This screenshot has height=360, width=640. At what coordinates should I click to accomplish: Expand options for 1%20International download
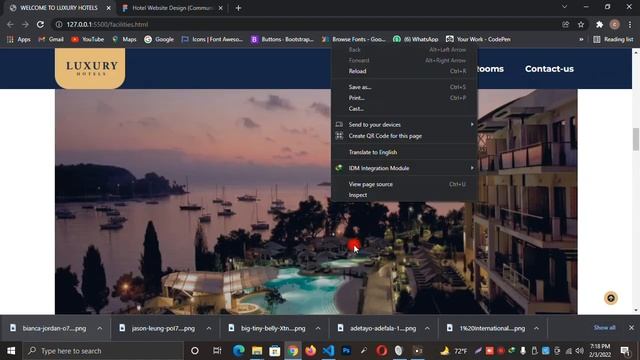536,328
